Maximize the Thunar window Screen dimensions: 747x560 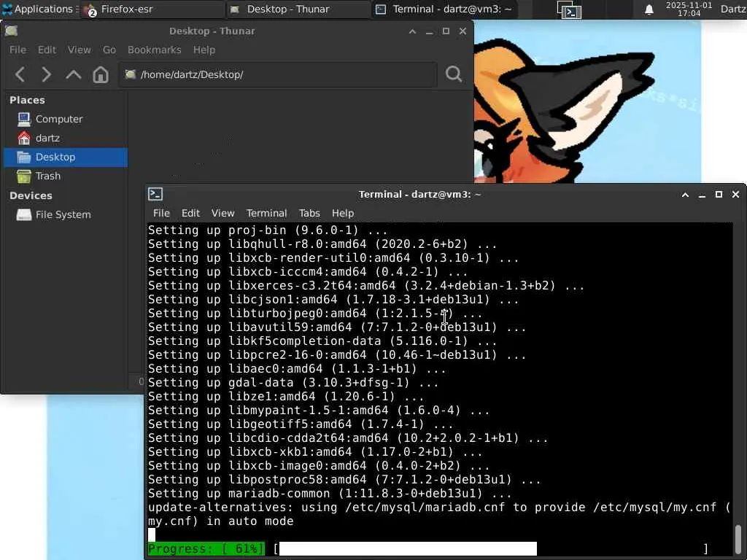tap(446, 31)
